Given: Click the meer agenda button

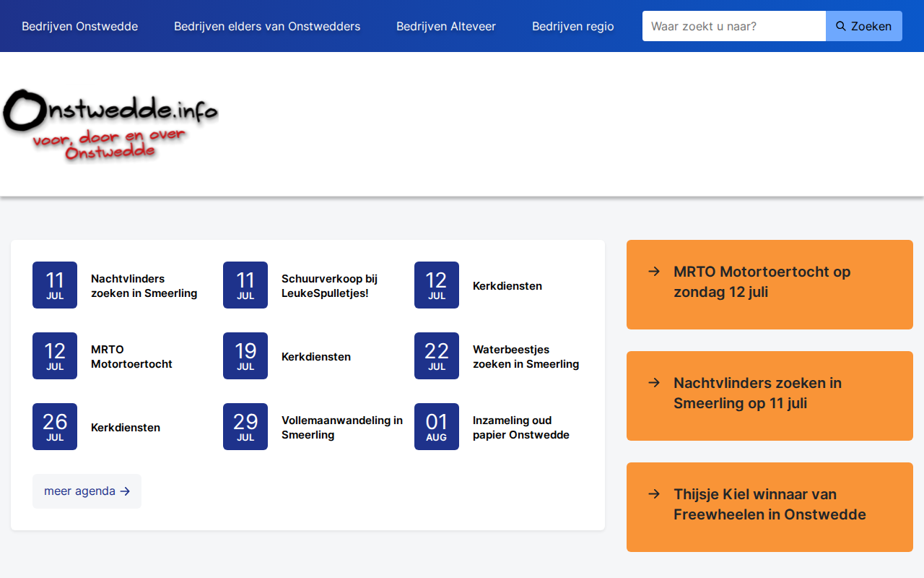Looking at the screenshot, I should [87, 491].
